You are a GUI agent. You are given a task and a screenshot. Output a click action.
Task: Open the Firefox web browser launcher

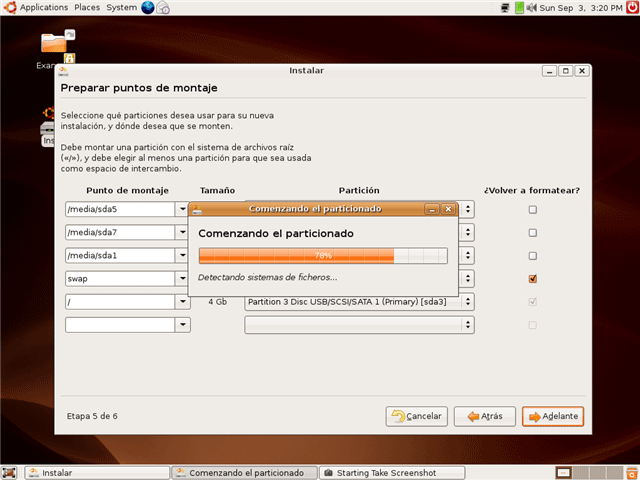tap(148, 8)
